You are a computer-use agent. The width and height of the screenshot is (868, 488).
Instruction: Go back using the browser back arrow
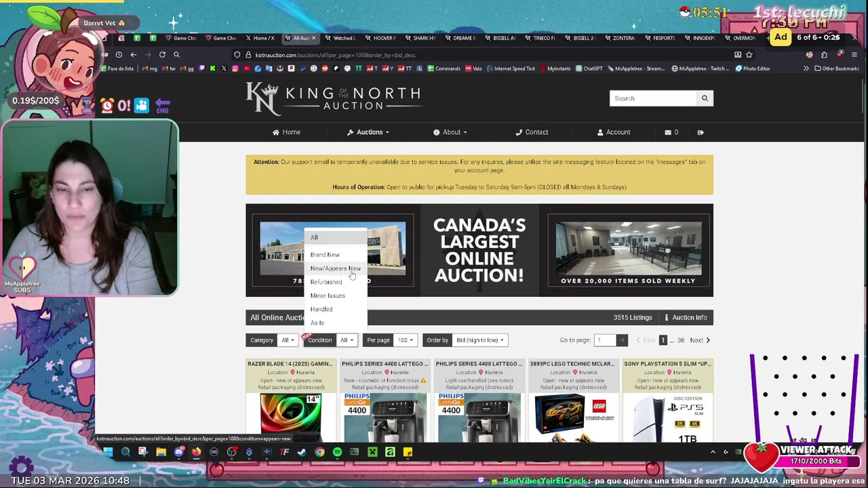click(x=134, y=55)
